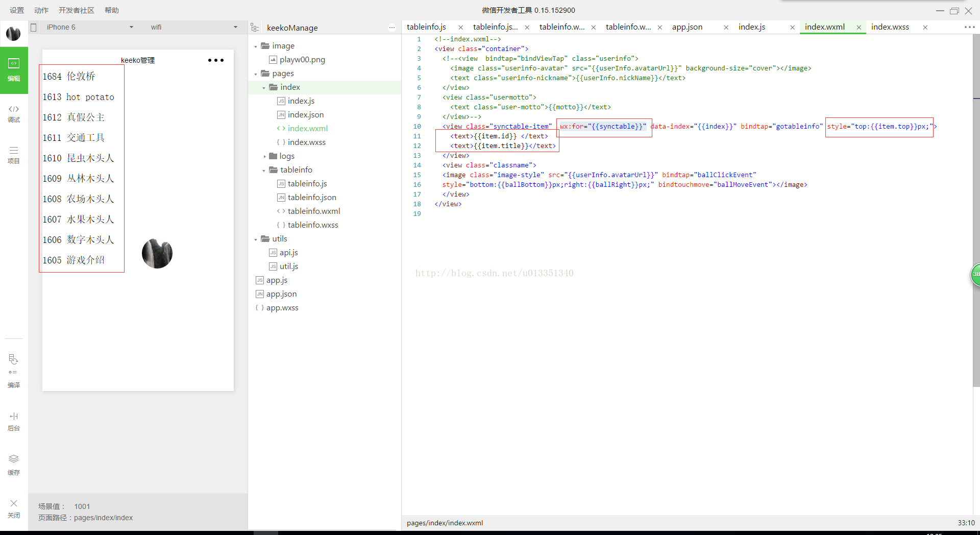Collapse the pages folder
Viewport: 980px width, 535px height.
[256, 74]
